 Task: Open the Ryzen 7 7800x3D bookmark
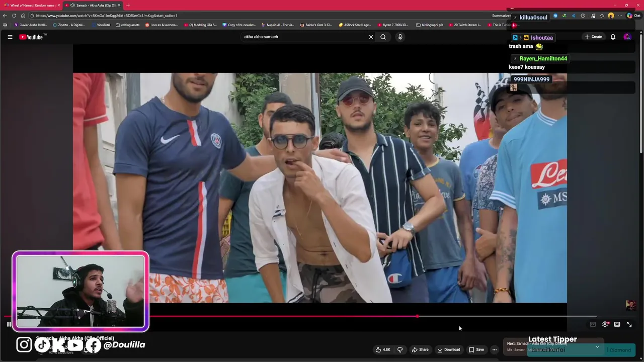coord(393,25)
